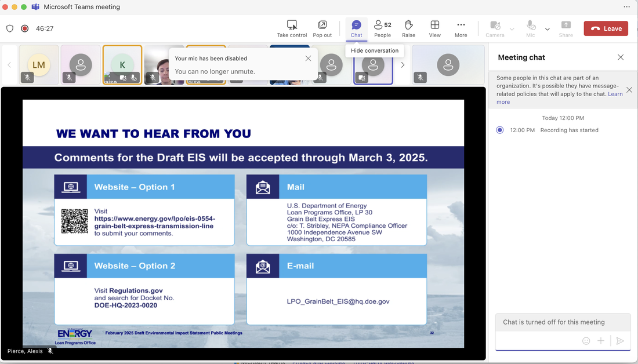
Task: Click the muted mic icon on LM tile
Action: pos(27,77)
